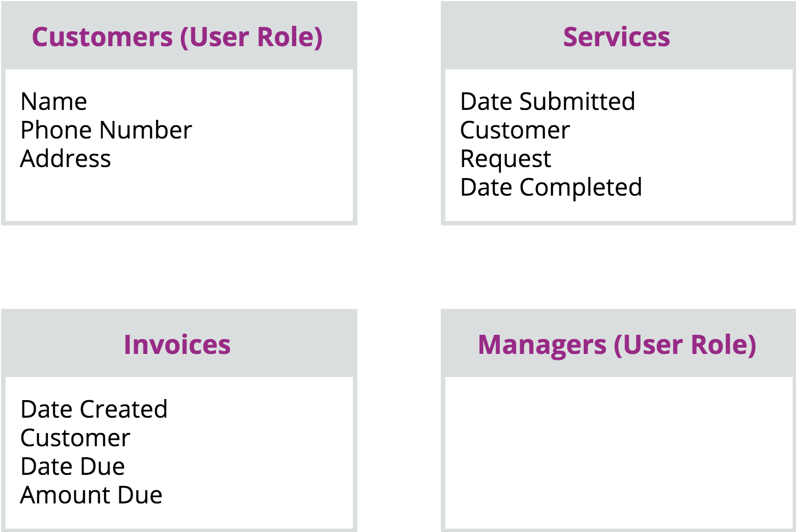Select the Date Due field
Image resolution: width=796 pixels, height=532 pixels.
73,467
